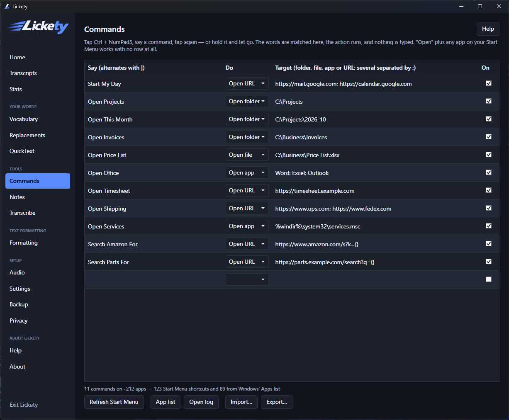
Task: Open the Audio setup page
Action: (38, 272)
